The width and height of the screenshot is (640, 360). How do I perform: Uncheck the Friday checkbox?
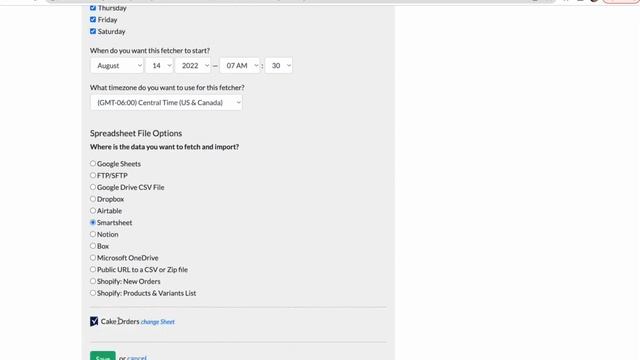(93, 20)
